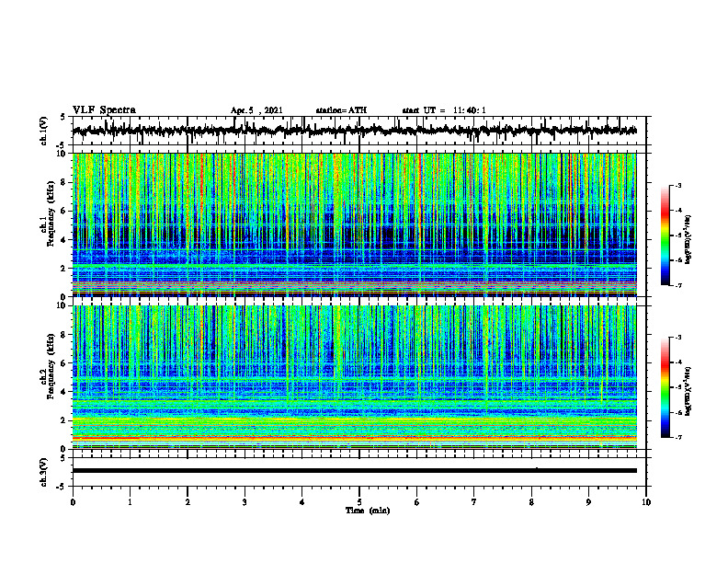The height and width of the screenshot is (563, 728).
Task: Click the "5" tick of the ch.1(V) axis
Action: coord(63,117)
